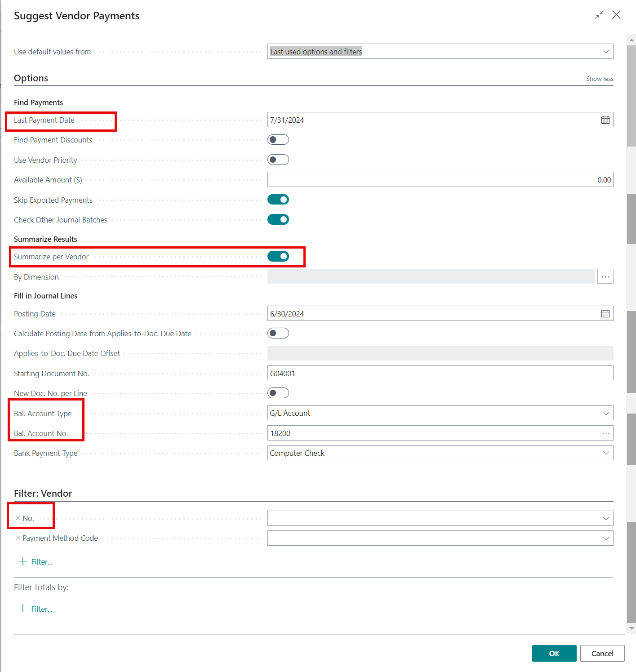636x672 pixels.
Task: Turn off Skip Exported Payments
Action: [278, 199]
